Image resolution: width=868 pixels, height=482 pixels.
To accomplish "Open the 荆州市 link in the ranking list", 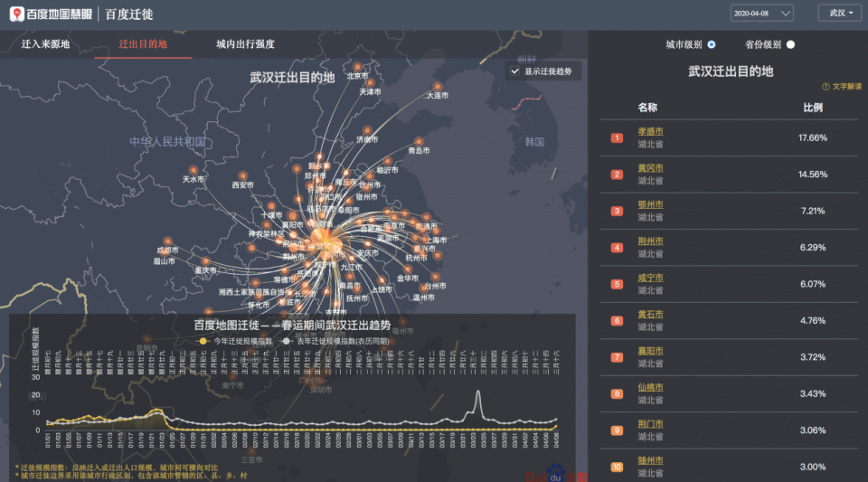I will click(650, 241).
